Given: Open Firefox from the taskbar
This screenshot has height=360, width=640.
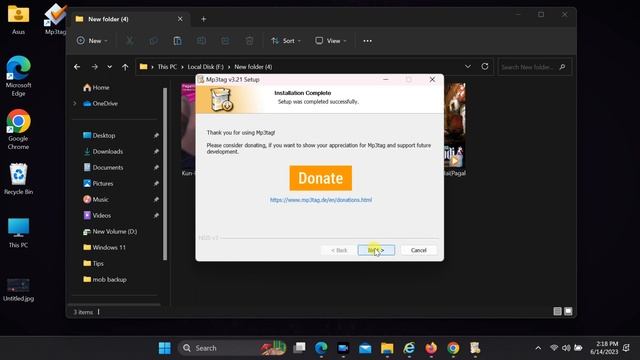Looking at the screenshot, I should (431, 348).
